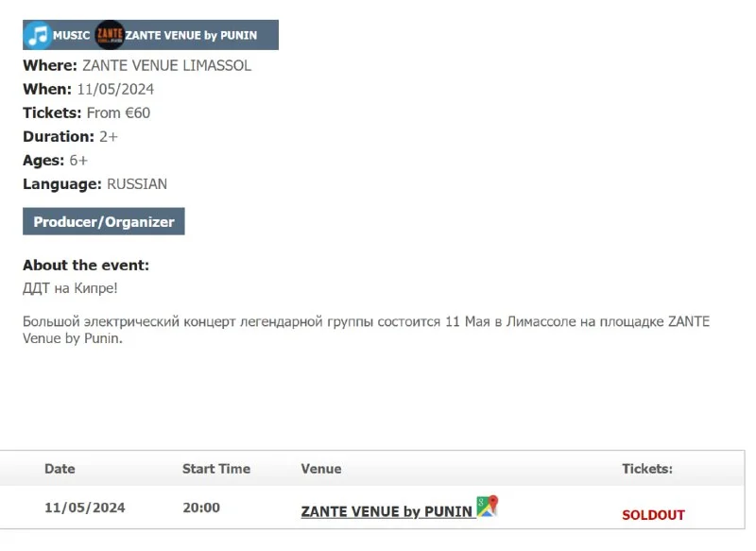This screenshot has width=756, height=551.
Task: Click the 20:00 start time cell
Action: point(201,508)
